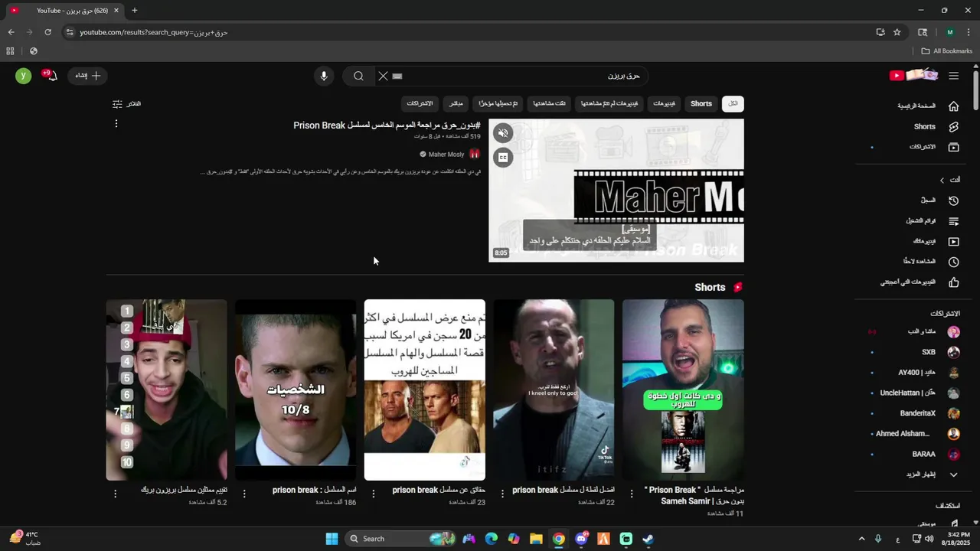
Task: Go to Home (الصفحة الرئيسية) in sidebar
Action: pyautogui.click(x=928, y=106)
